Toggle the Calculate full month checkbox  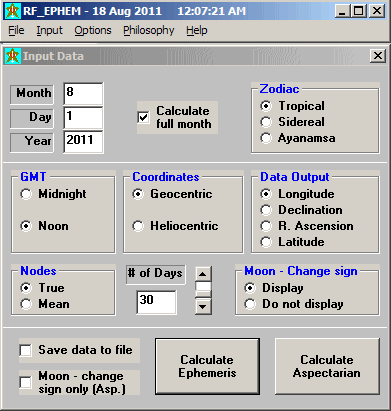pos(143,117)
